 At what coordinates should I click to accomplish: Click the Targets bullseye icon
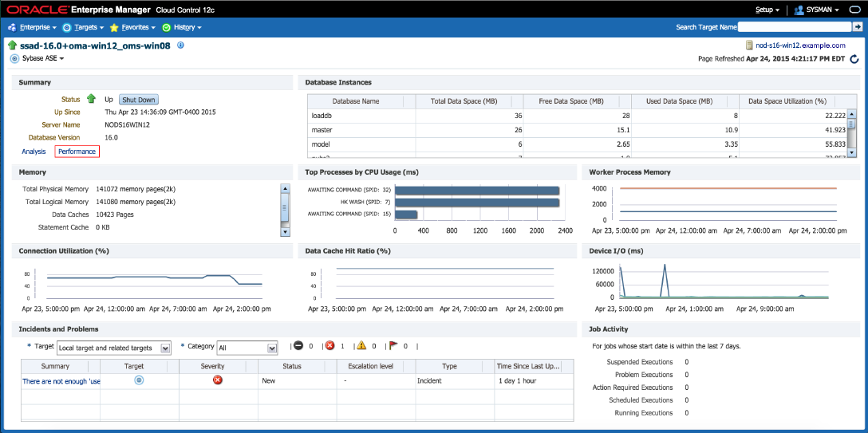click(x=67, y=27)
